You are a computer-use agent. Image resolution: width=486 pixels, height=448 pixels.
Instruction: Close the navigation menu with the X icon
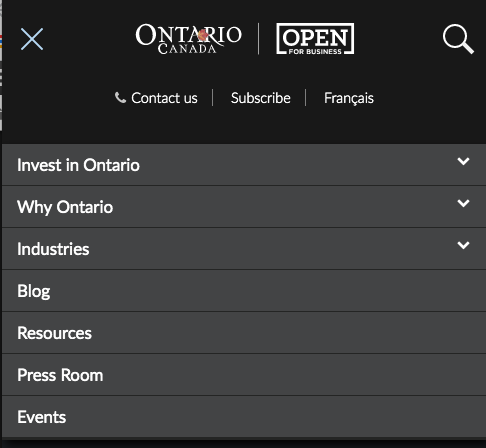(x=32, y=39)
